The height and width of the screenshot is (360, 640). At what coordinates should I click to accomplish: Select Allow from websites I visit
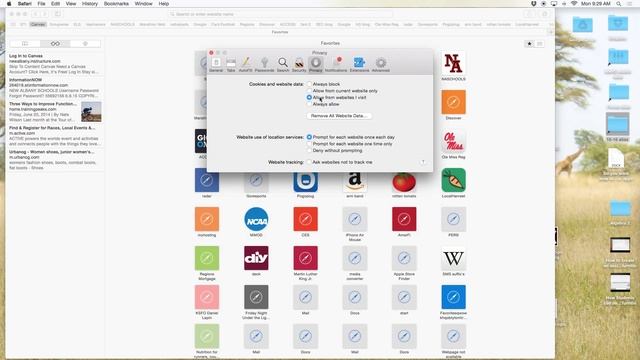[x=336, y=98]
